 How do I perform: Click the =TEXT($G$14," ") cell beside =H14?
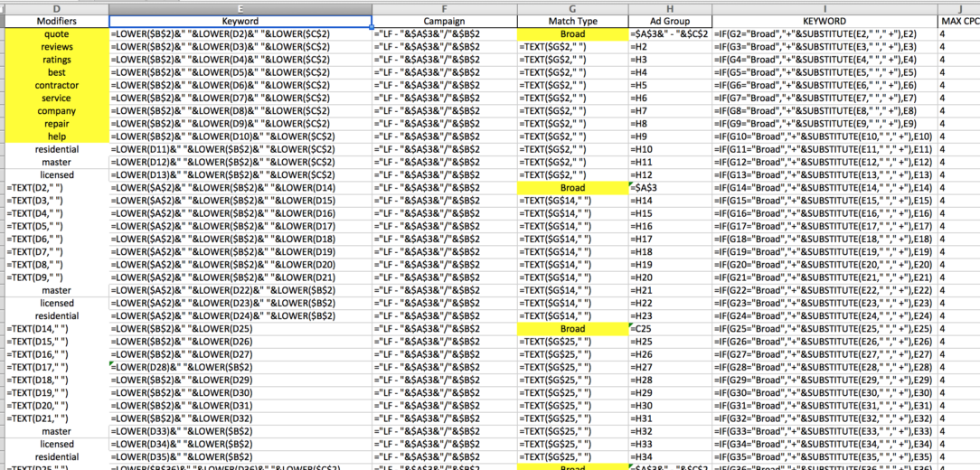click(572, 201)
